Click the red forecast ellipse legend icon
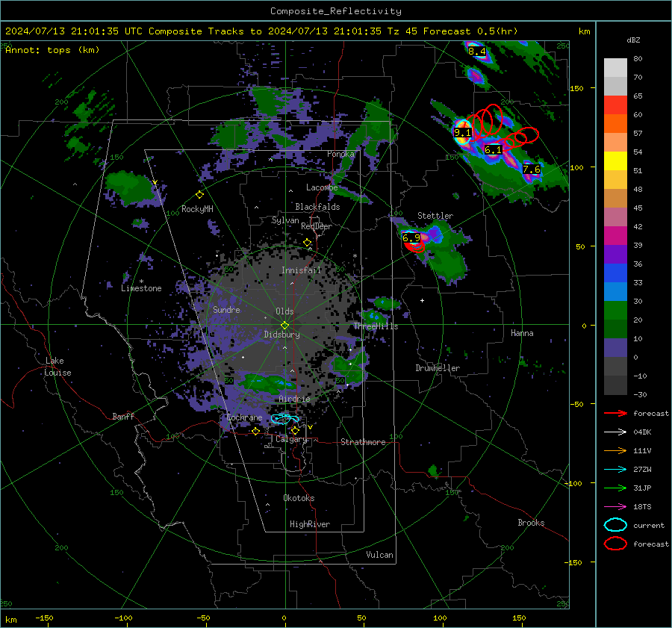 coord(615,544)
